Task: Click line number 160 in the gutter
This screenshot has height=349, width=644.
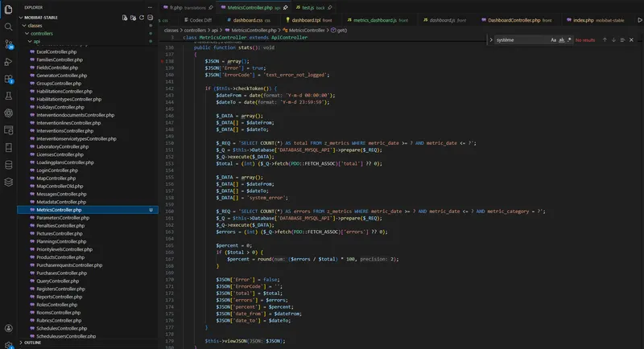Action: pyautogui.click(x=169, y=211)
